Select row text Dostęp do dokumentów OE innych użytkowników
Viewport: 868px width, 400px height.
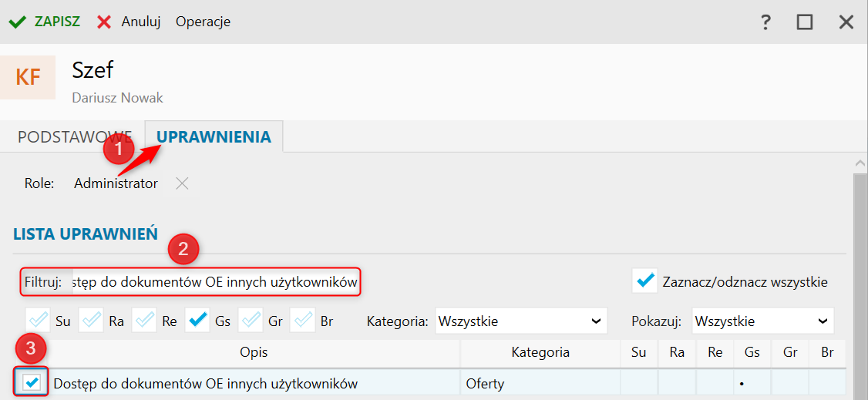[x=205, y=383]
